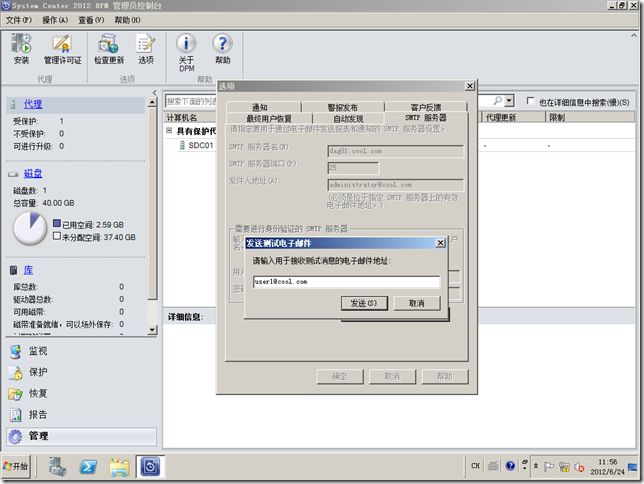
Task: Click the Action Center flag tray icon
Action: 549,467
